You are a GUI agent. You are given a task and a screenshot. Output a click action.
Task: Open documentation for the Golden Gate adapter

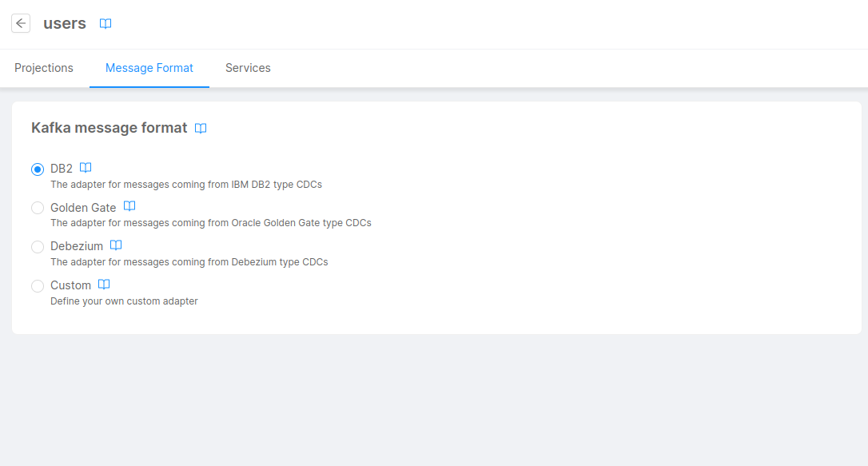129,206
